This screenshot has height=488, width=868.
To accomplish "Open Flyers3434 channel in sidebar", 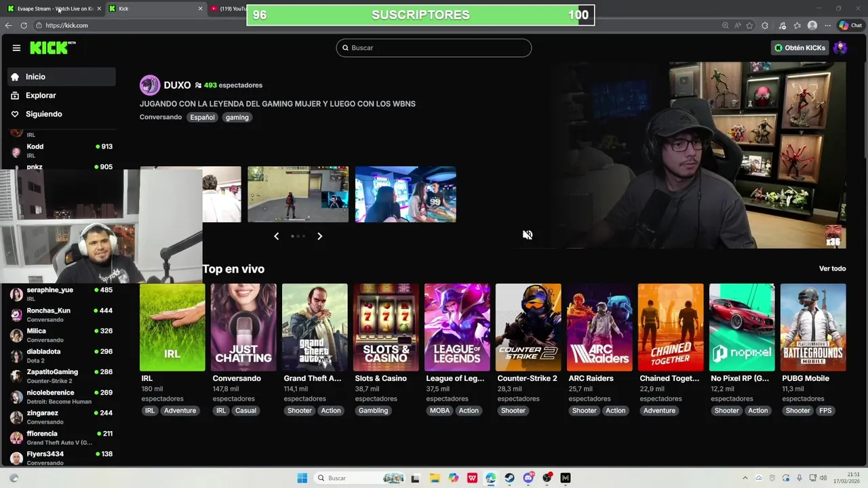I will (x=62, y=457).
